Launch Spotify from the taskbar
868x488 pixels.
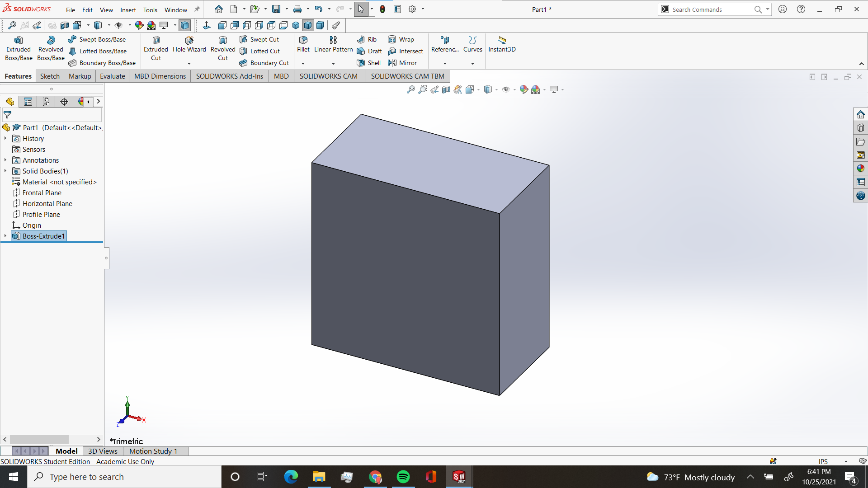click(x=403, y=477)
